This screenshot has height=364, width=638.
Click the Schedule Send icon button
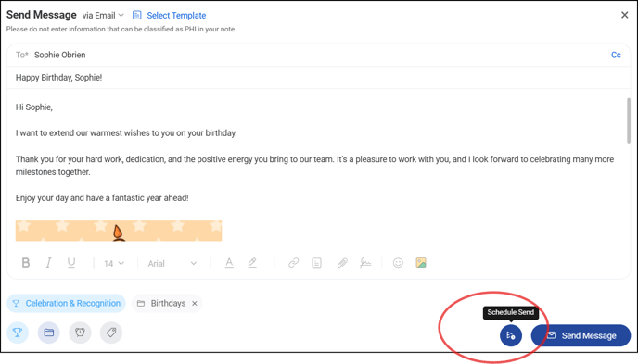tap(511, 335)
